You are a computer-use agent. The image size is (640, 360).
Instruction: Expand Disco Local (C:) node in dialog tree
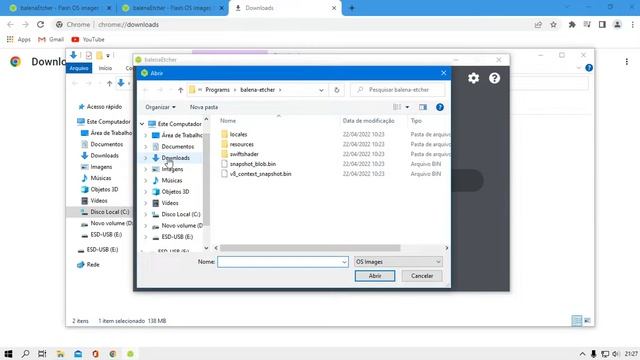tap(146, 214)
